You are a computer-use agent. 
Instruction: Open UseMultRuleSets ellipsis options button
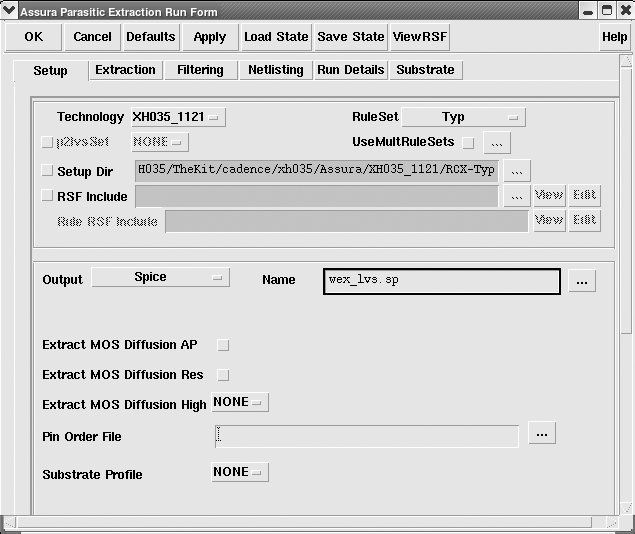tap(497, 143)
